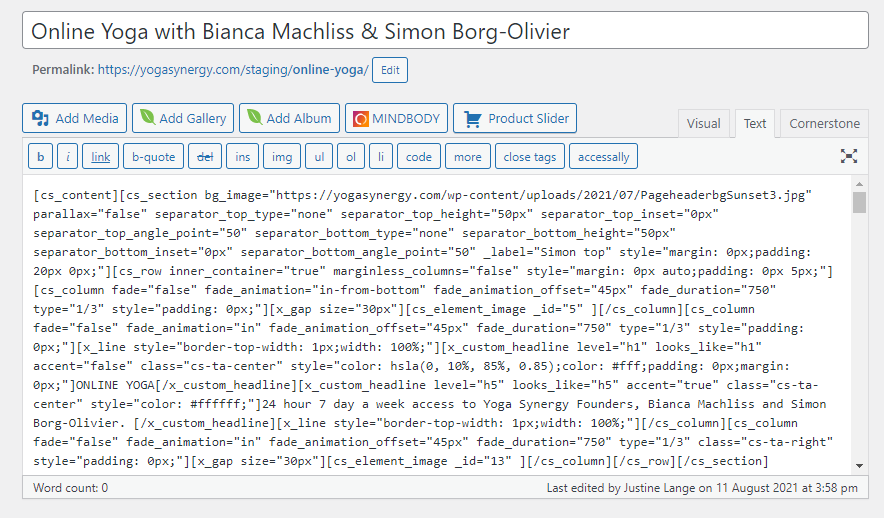Screen dimensions: 884x518
Task: Toggle distraction-free fullscreen editor icon
Action: tap(849, 156)
